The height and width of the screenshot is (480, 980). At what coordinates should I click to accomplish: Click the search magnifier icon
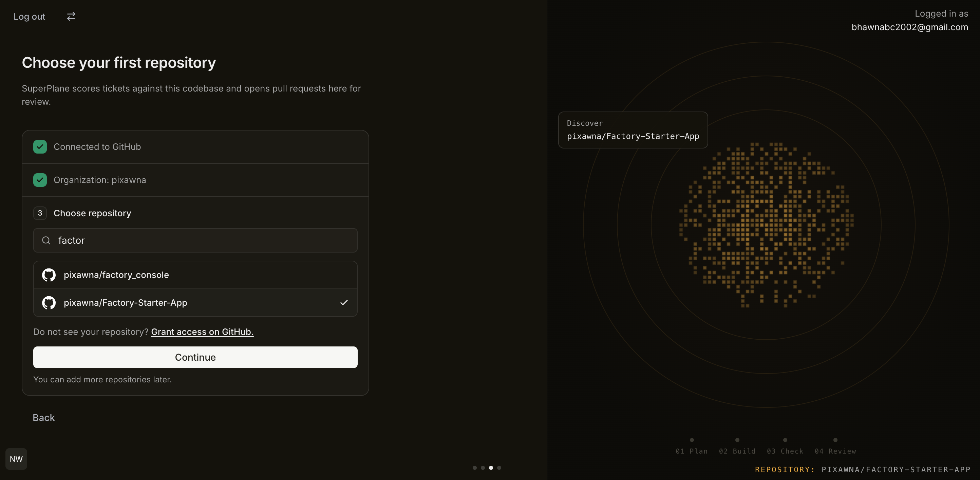46,240
